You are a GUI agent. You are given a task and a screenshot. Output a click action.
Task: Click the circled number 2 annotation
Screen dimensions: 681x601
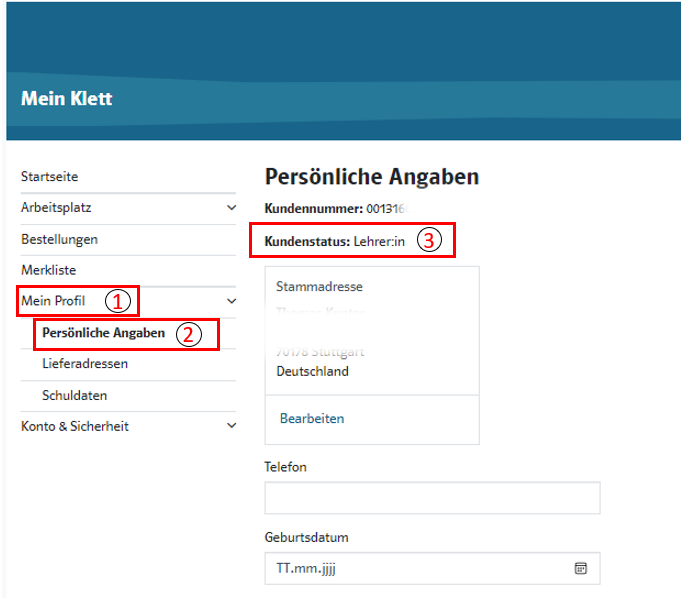click(x=189, y=334)
